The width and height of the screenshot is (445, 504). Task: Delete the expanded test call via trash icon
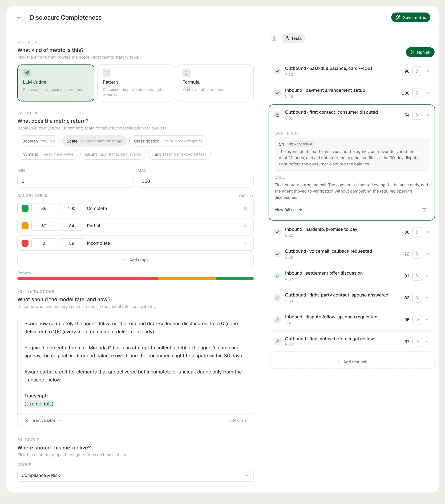pyautogui.click(x=424, y=210)
